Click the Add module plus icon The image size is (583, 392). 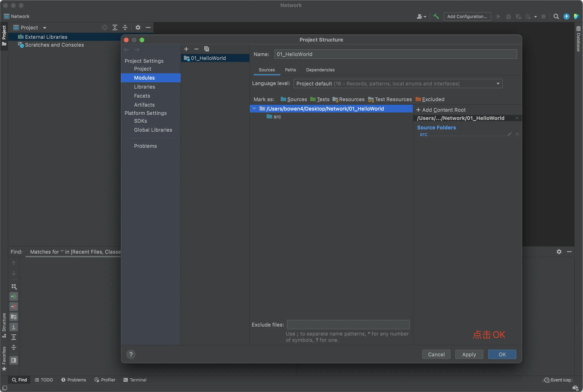[186, 49]
